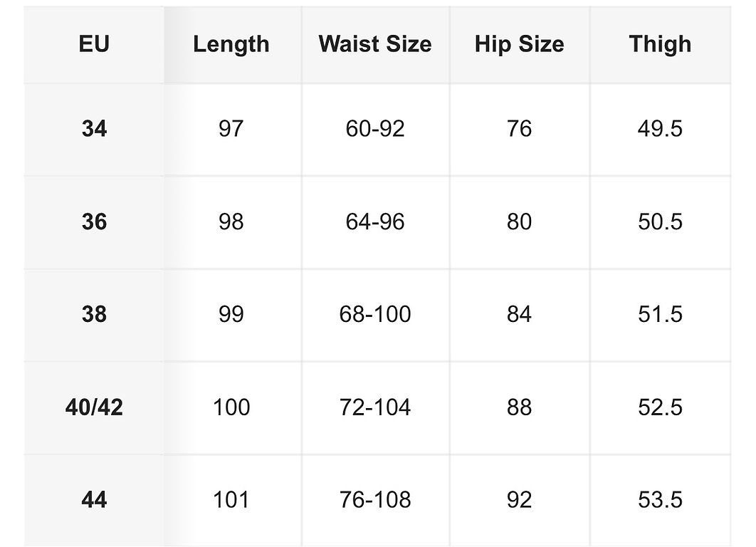Click the length value 98
756x547 pixels.
231,222
